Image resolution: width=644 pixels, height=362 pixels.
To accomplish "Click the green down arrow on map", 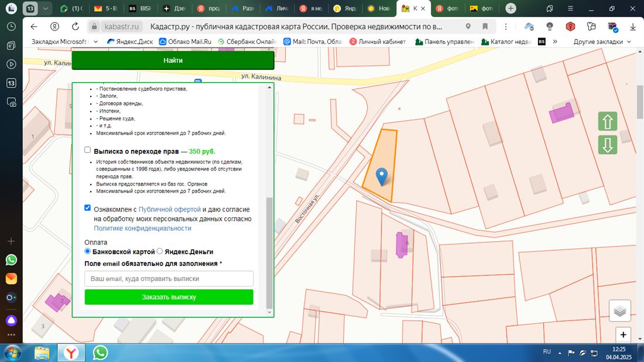I will coord(608,145).
